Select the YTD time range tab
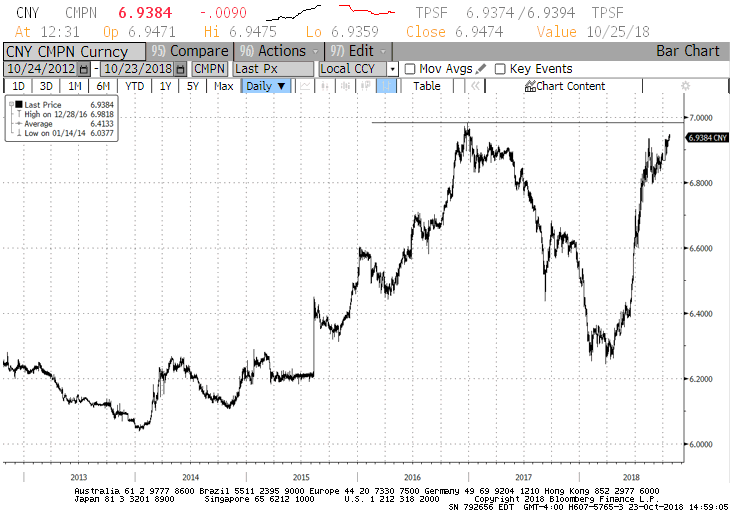This screenshot has width=736, height=530. pyautogui.click(x=134, y=86)
